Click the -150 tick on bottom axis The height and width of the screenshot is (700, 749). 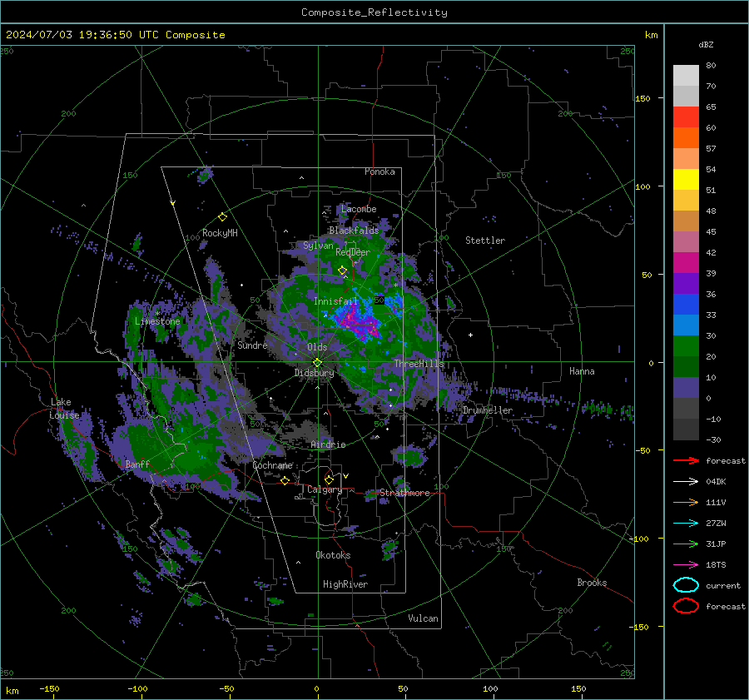[x=49, y=688]
